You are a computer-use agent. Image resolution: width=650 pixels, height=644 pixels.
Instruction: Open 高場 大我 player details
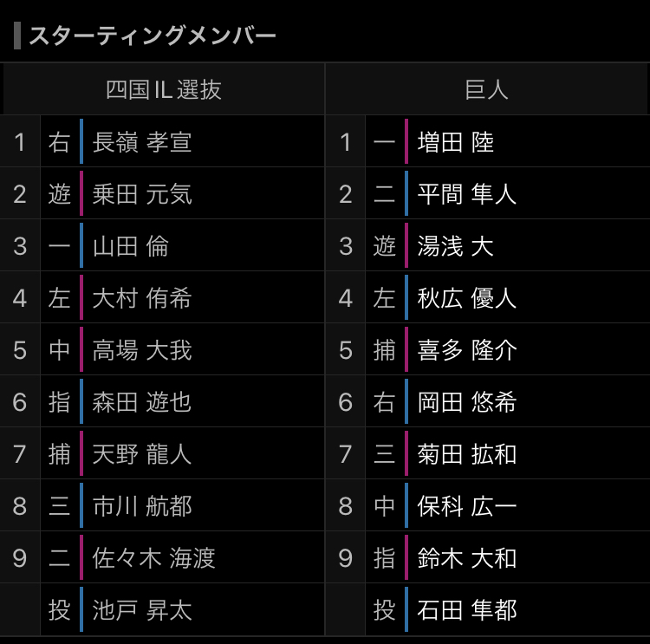point(142,350)
